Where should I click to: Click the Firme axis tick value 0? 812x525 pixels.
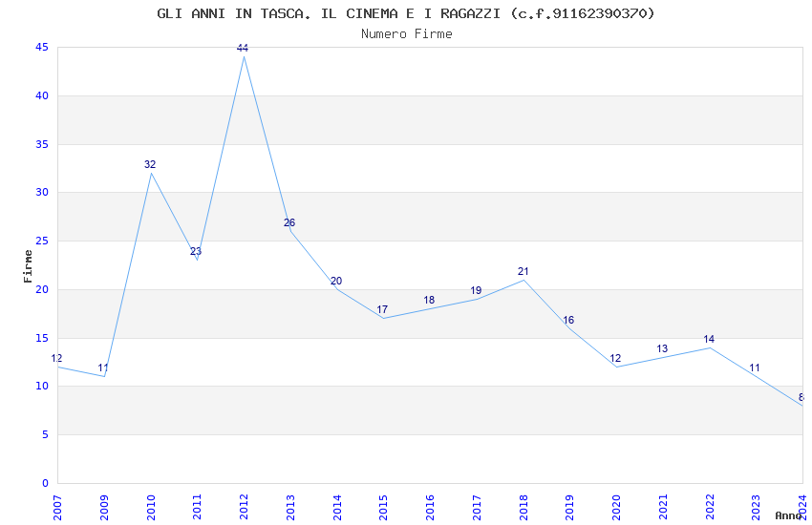point(45,483)
